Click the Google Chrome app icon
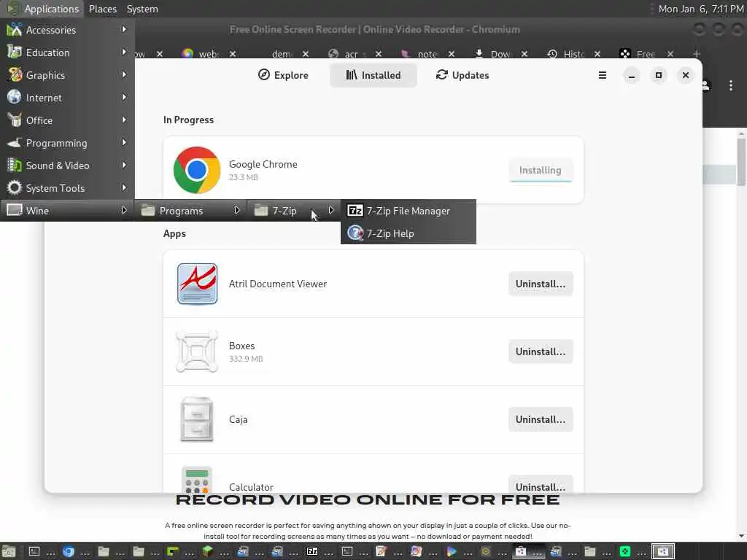 (197, 170)
